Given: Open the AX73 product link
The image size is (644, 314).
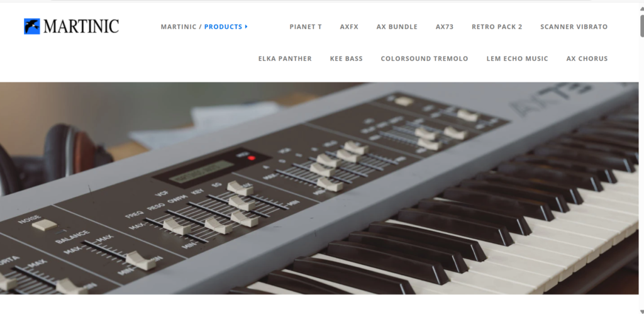Looking at the screenshot, I should 445,26.
